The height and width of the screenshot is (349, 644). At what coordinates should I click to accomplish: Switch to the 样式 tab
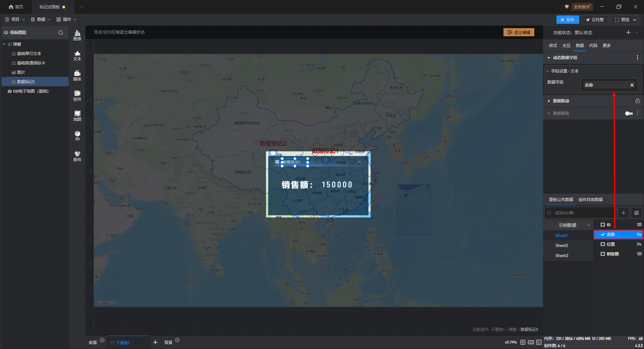coord(553,46)
